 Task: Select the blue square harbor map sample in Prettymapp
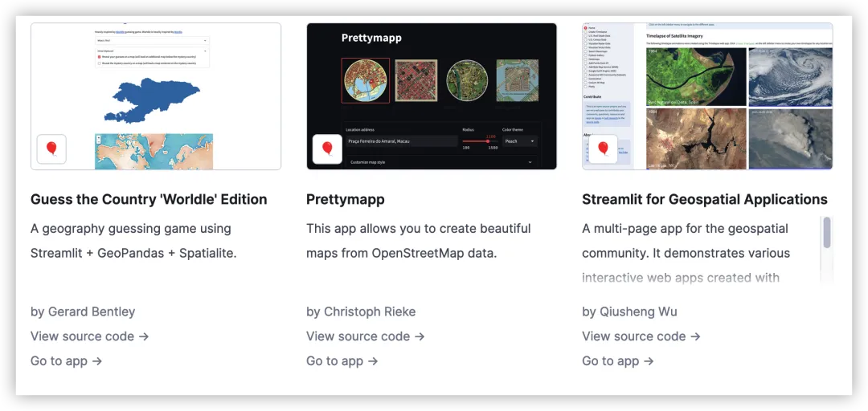pyautogui.click(x=518, y=81)
